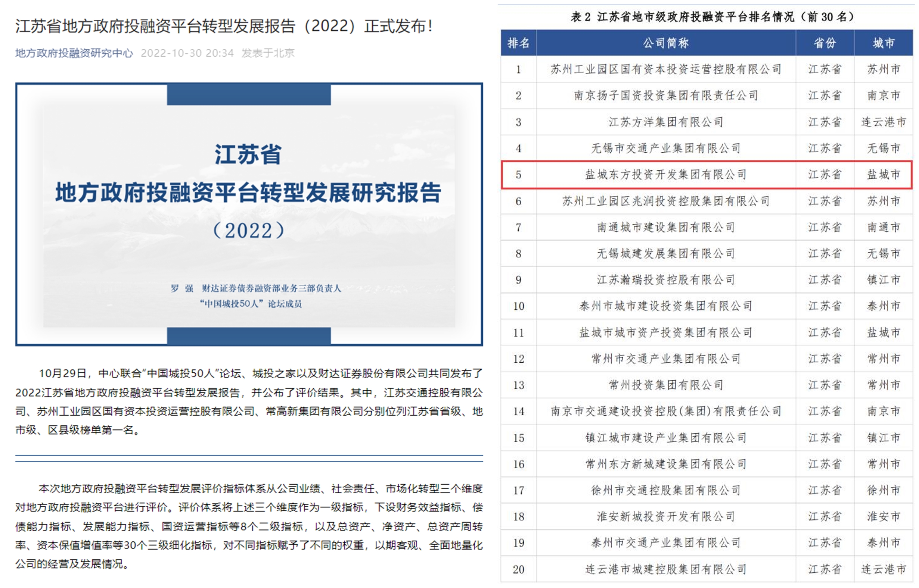The height and width of the screenshot is (588, 919).
Task: Select the highlighted 盐城东方投资开发集团有限公司 row
Action: tap(666, 175)
